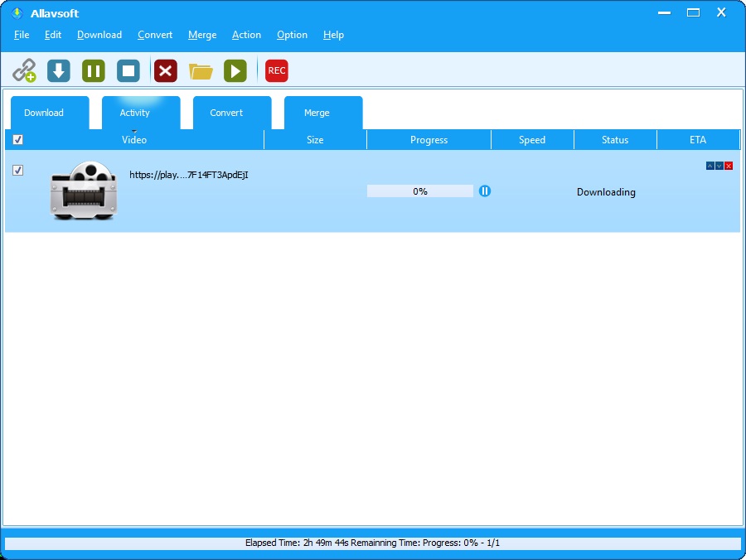Select the https://play....7F14FT3ApdEjI URL text

189,175
